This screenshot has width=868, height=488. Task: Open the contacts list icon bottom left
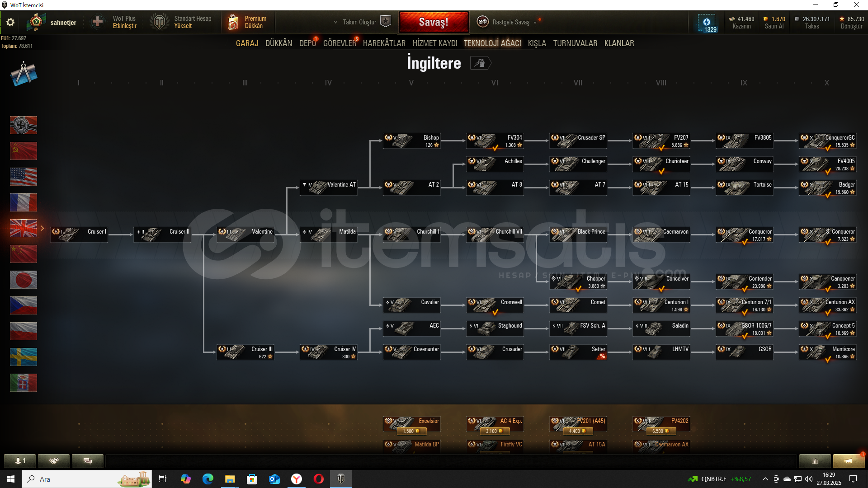click(x=20, y=461)
